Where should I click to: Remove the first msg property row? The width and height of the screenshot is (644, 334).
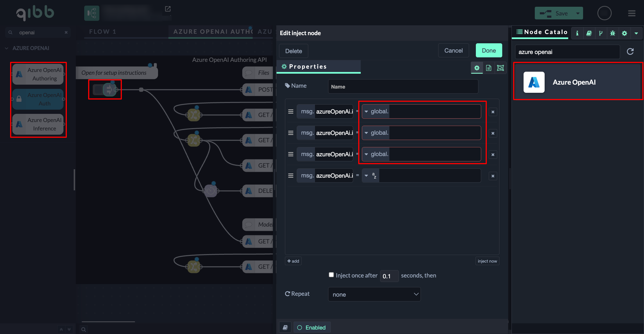493,112
